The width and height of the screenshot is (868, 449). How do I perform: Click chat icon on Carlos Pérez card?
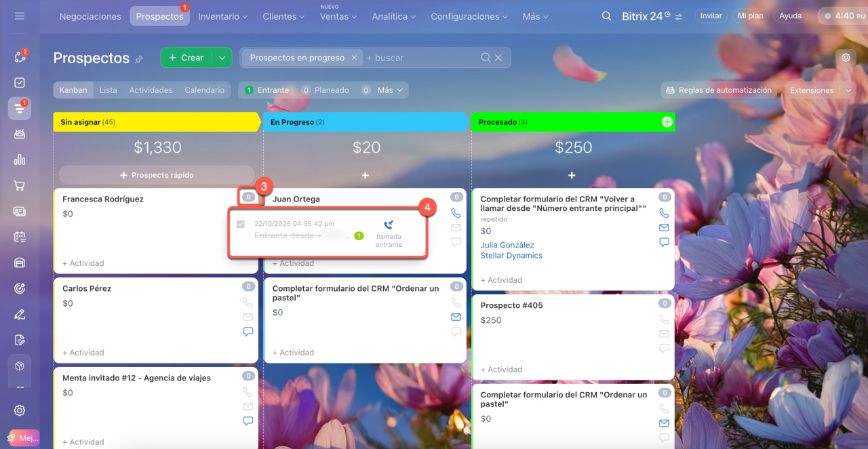(248, 332)
